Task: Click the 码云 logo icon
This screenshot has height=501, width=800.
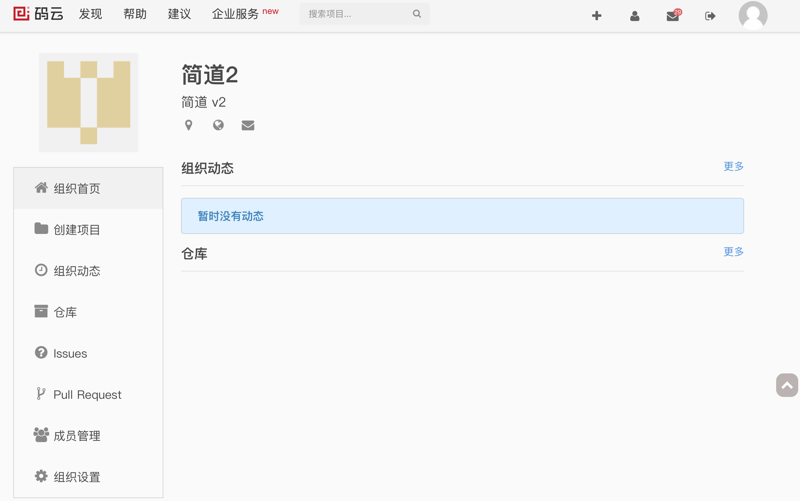Action: tap(21, 14)
